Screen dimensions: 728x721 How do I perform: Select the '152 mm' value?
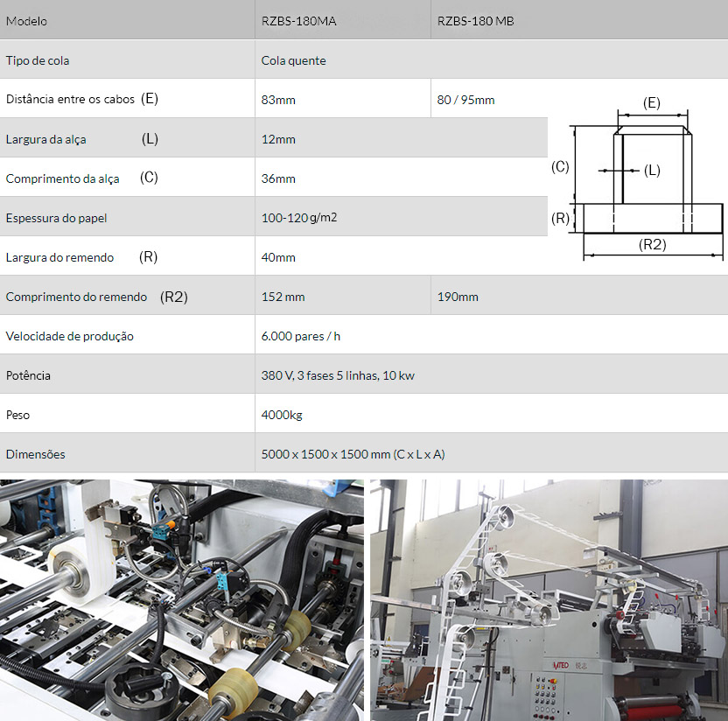pos(283,297)
